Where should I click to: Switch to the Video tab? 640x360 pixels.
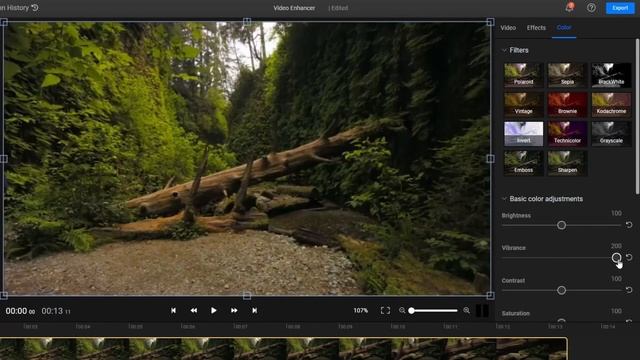click(508, 28)
